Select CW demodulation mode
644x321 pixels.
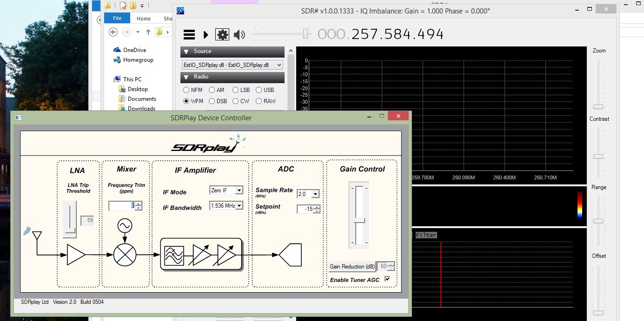(240, 101)
